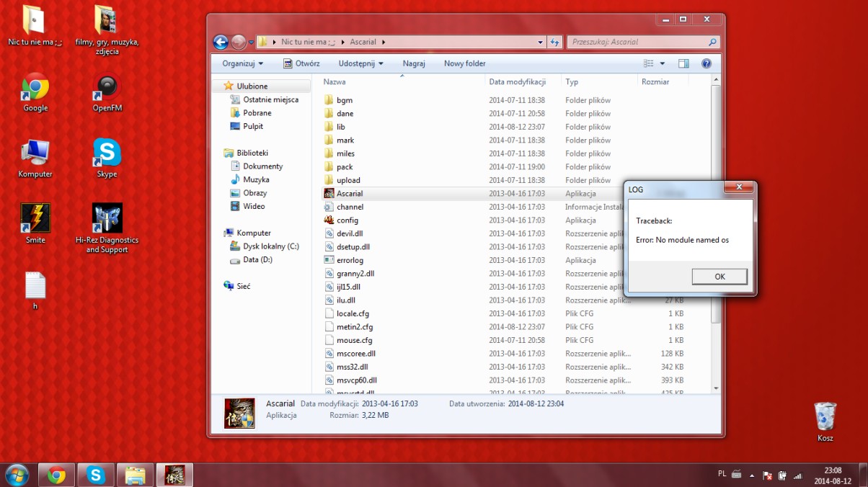Click the Przeszukaj Ascarial search field

pyautogui.click(x=643, y=43)
